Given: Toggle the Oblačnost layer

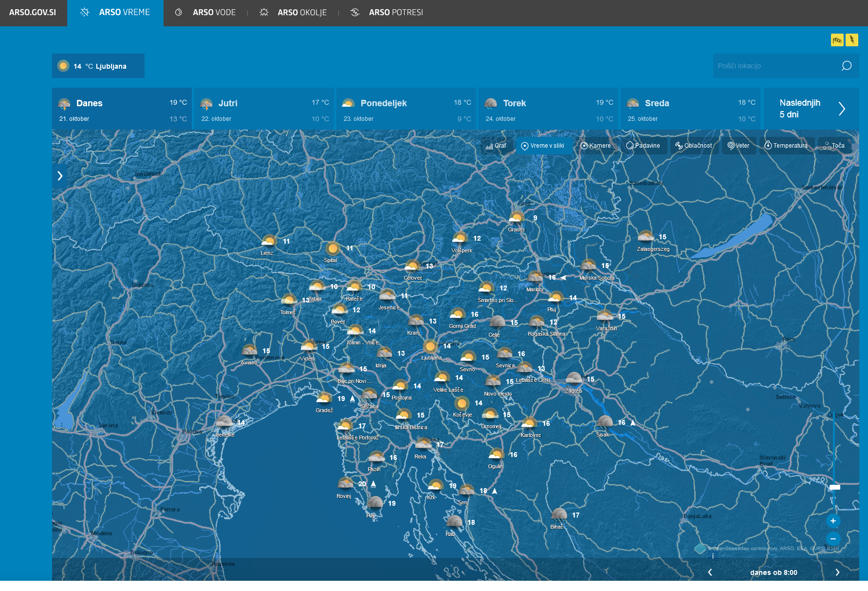Looking at the screenshot, I should tap(694, 146).
